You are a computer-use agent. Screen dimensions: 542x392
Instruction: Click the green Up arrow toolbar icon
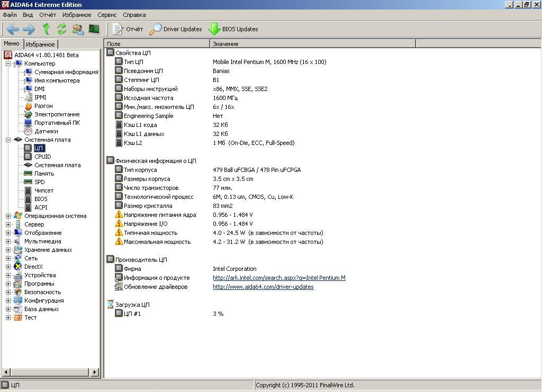46,29
